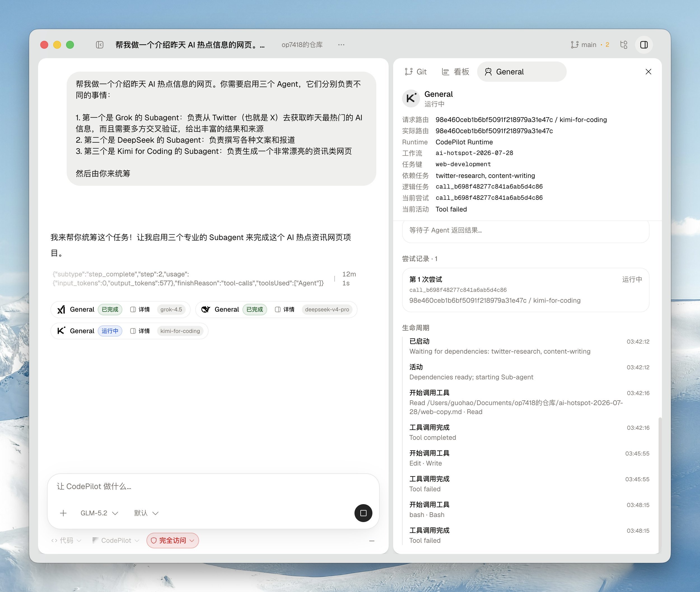Click the grok-4.5 model tag
The height and width of the screenshot is (592, 700).
171,309
